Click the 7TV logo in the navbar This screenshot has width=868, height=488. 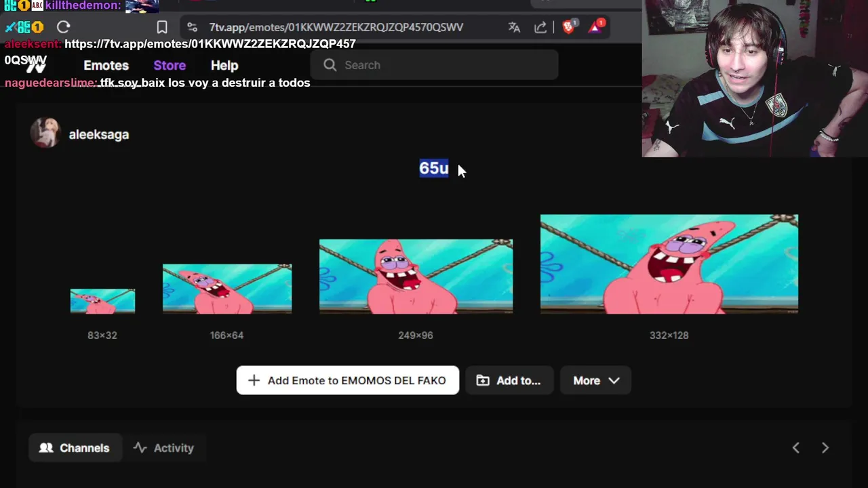35,65
